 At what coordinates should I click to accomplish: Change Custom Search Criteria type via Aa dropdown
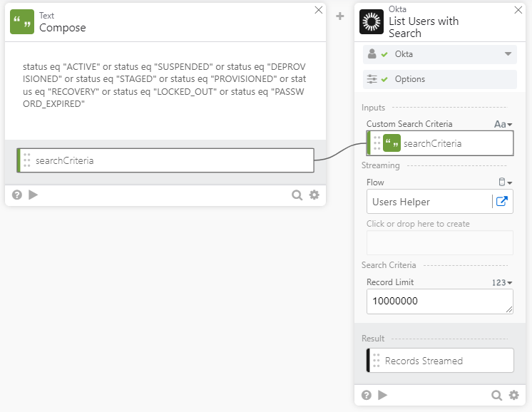click(x=503, y=124)
